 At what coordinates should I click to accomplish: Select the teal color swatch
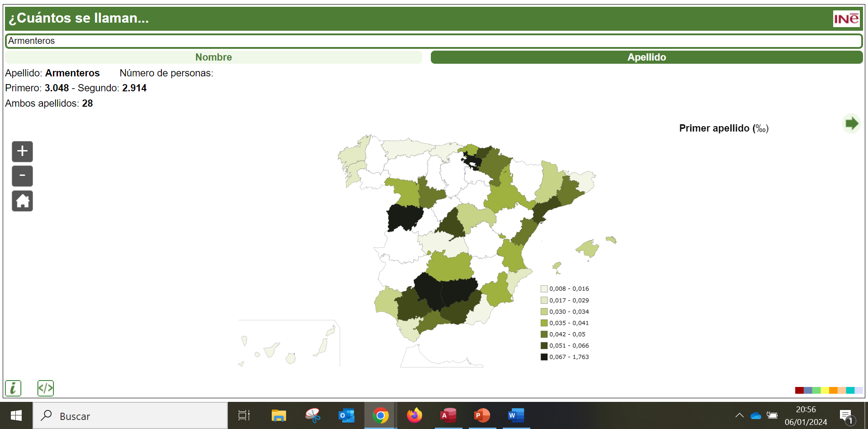[850, 390]
